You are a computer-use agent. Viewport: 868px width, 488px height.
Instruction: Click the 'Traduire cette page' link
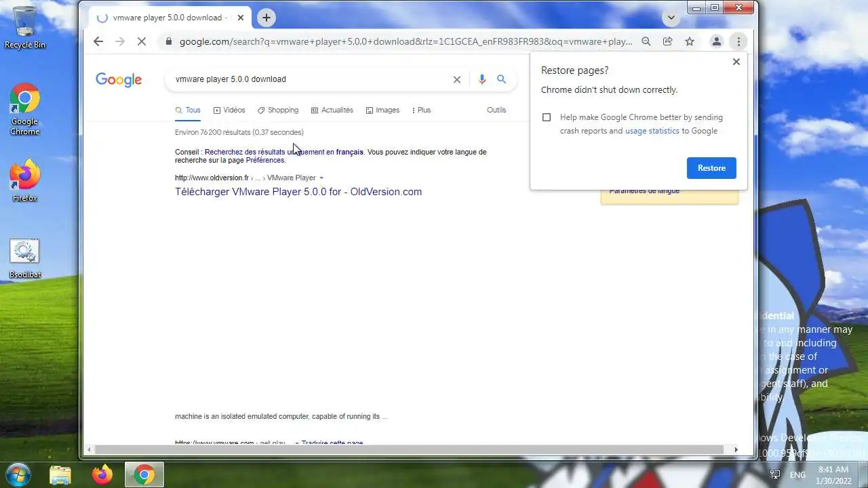point(332,443)
